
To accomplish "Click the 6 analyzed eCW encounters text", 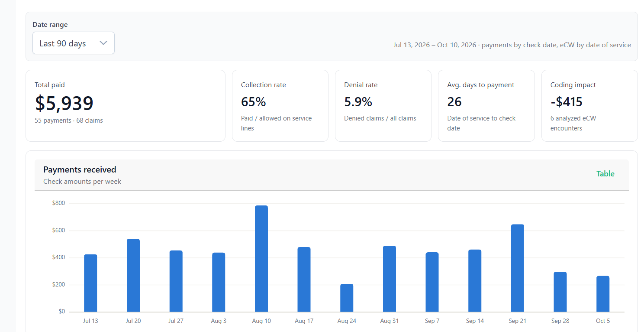I will (x=573, y=123).
